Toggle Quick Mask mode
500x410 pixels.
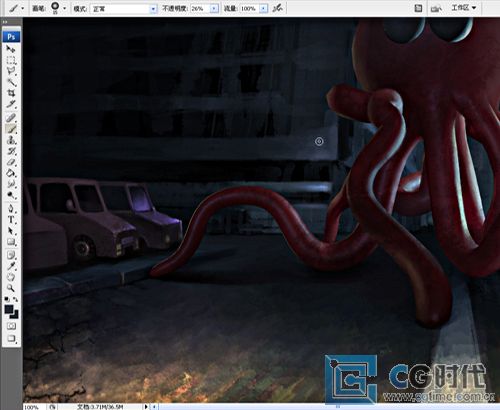[11, 326]
